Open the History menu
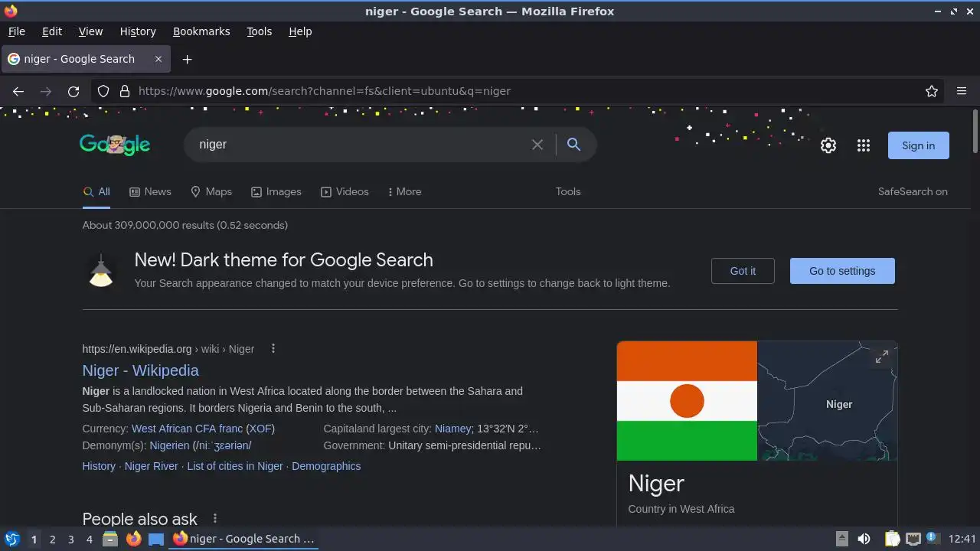Viewport: 980px width, 551px height. click(x=138, y=31)
